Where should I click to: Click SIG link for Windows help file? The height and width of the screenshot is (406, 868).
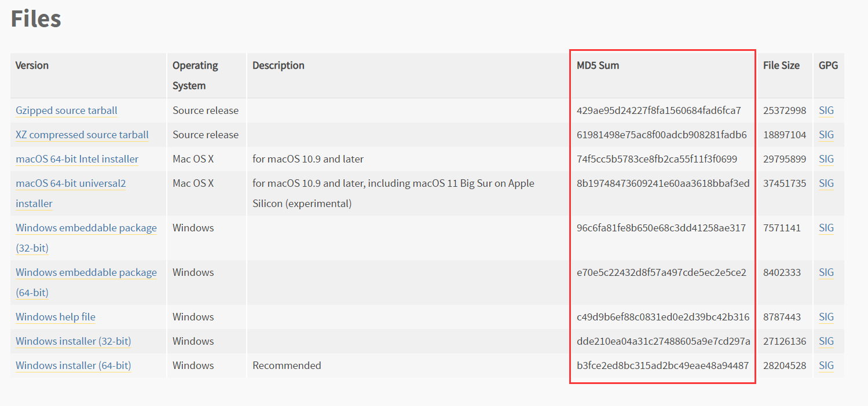pos(826,317)
